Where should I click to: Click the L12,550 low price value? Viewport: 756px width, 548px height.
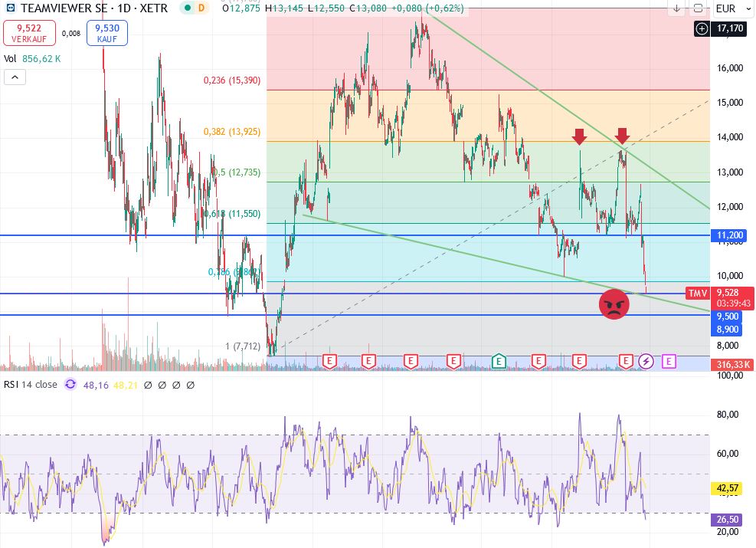[x=326, y=8]
